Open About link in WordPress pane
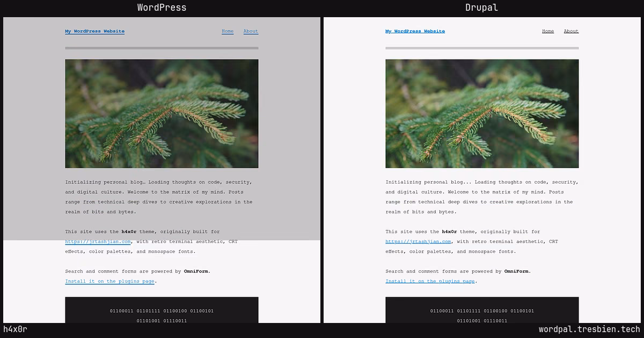Image resolution: width=644 pixels, height=338 pixels. click(x=251, y=31)
